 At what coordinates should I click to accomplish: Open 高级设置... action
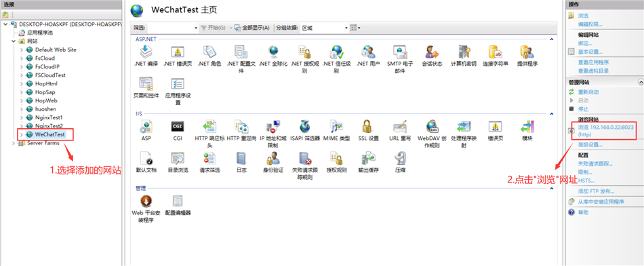pyautogui.click(x=590, y=145)
